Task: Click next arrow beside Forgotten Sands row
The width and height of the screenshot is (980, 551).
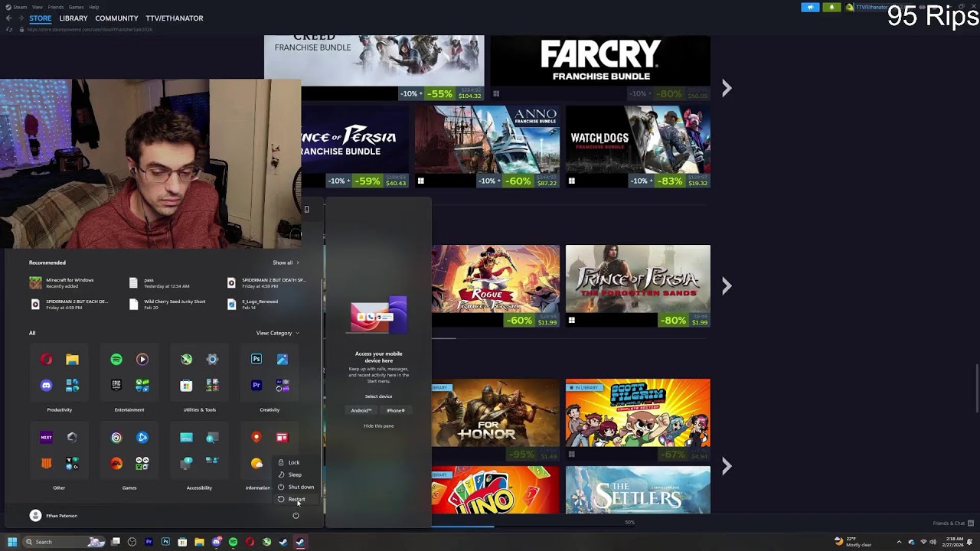Action: pos(727,286)
